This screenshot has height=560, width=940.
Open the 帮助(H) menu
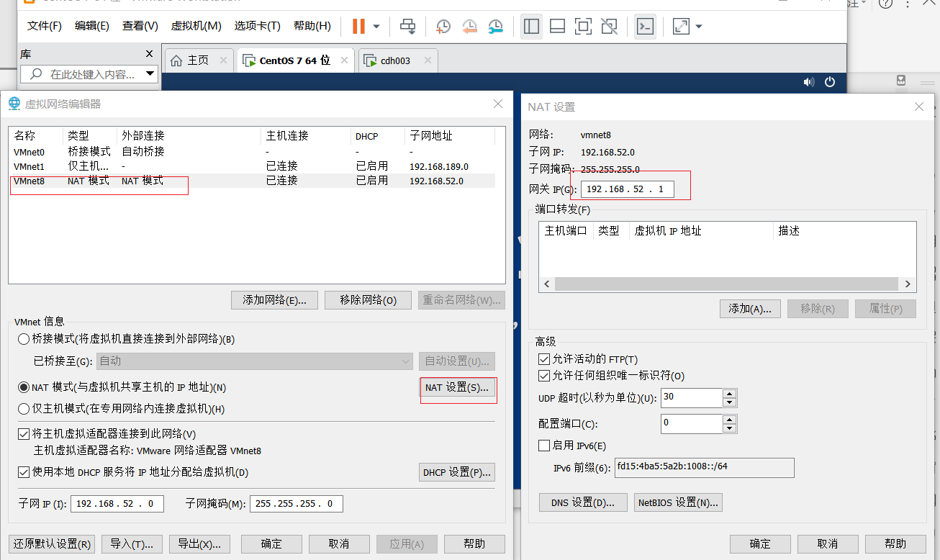(x=312, y=26)
